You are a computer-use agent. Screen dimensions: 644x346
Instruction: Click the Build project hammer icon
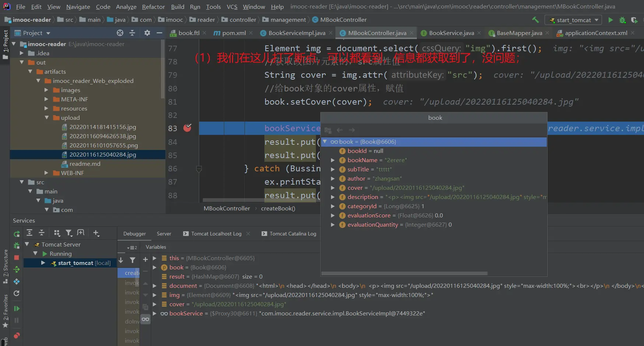click(535, 20)
